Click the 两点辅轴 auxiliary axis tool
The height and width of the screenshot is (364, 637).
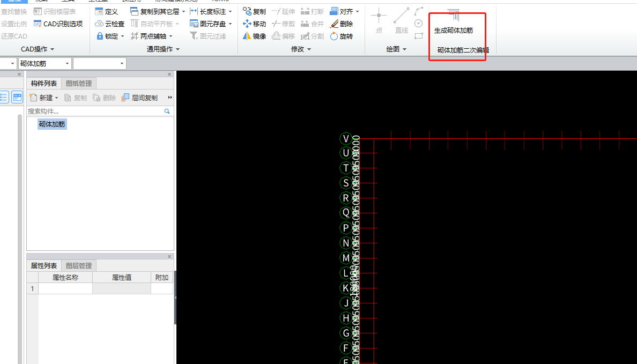point(149,36)
